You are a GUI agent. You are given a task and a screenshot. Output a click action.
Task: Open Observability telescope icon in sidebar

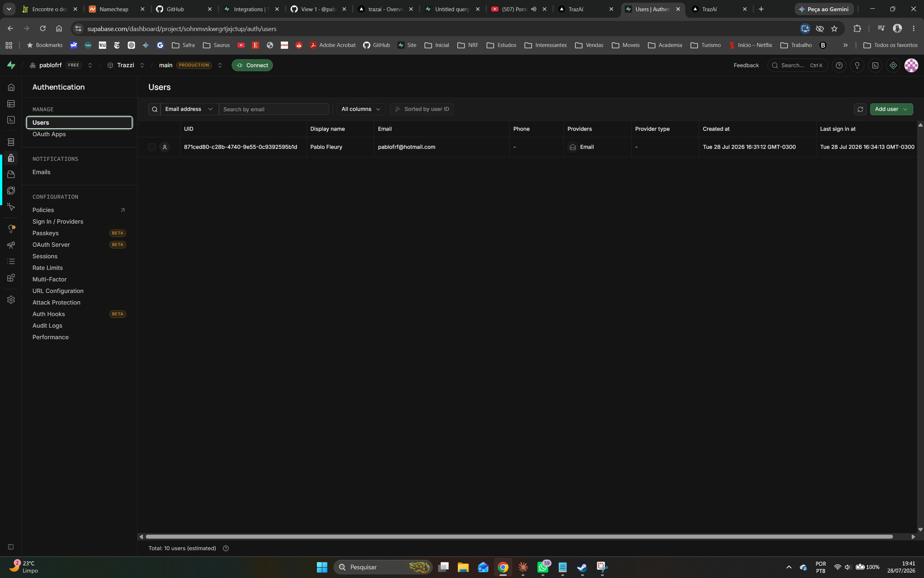[x=11, y=245]
